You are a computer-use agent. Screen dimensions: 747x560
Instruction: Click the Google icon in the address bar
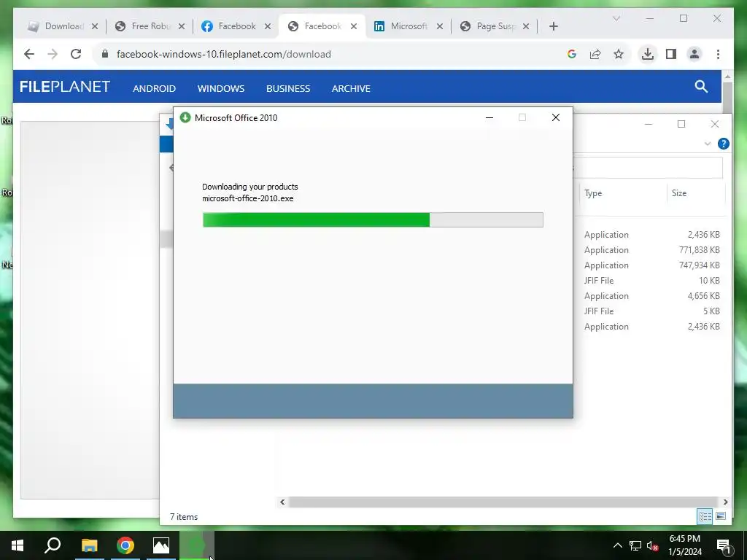572,54
